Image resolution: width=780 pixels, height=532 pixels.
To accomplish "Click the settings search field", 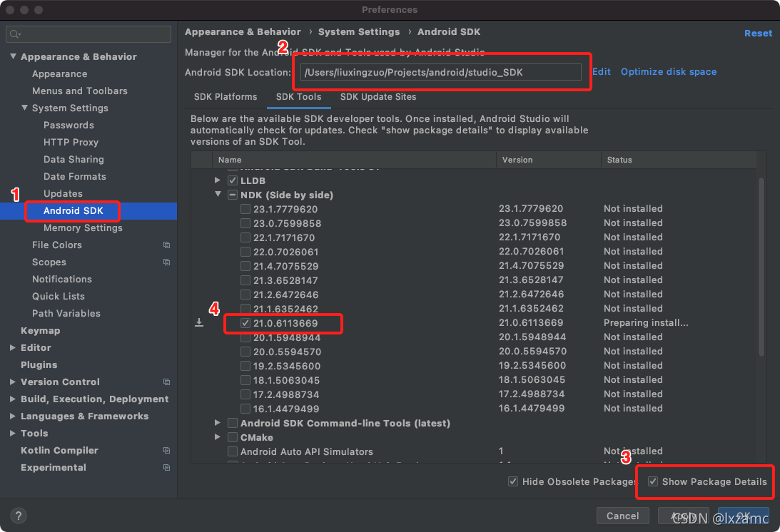I will coord(88,34).
